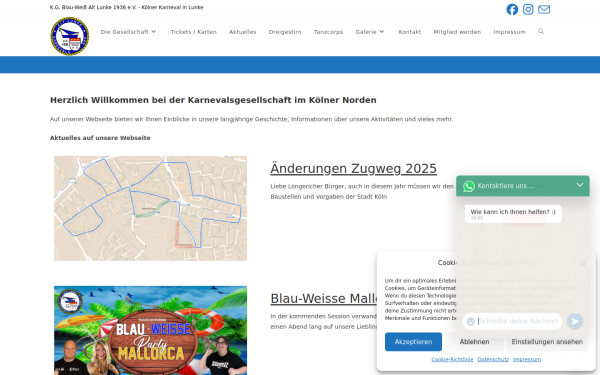Image resolution: width=600 pixels, height=375 pixels.
Task: Open the Tanzcorps page
Action: click(328, 32)
